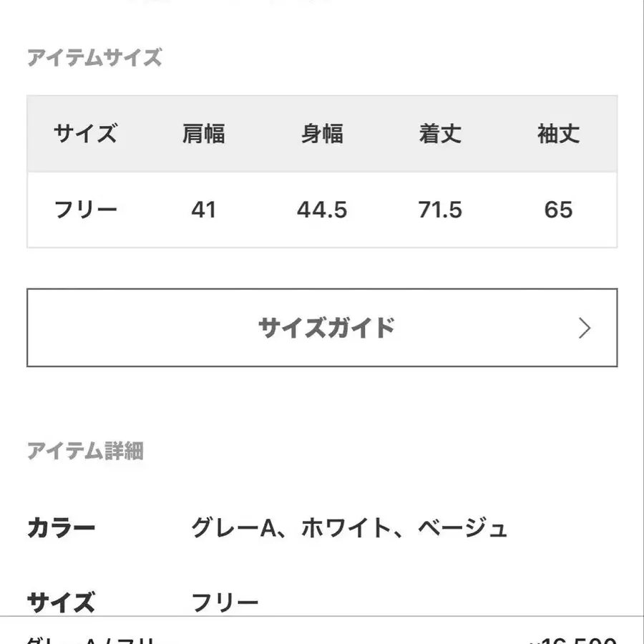Select the サイズ column header in the table
Image resolution: width=644 pixels, height=644 pixels.
point(86,134)
